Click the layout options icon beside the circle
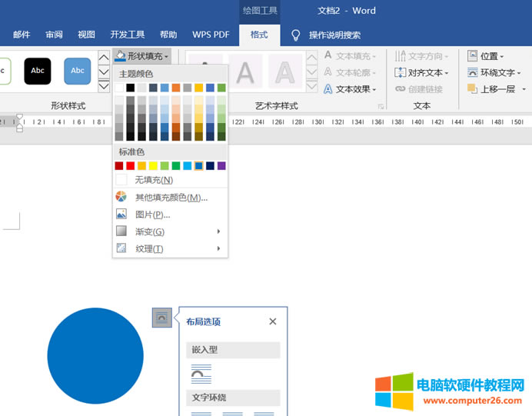Screen dimensions: 532x416 [x=162, y=317]
